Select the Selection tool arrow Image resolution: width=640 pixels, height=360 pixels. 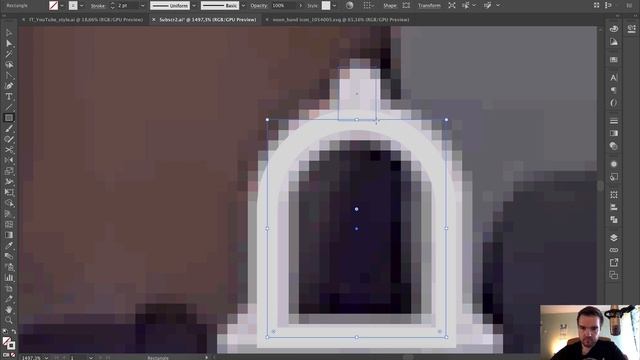click(9, 33)
